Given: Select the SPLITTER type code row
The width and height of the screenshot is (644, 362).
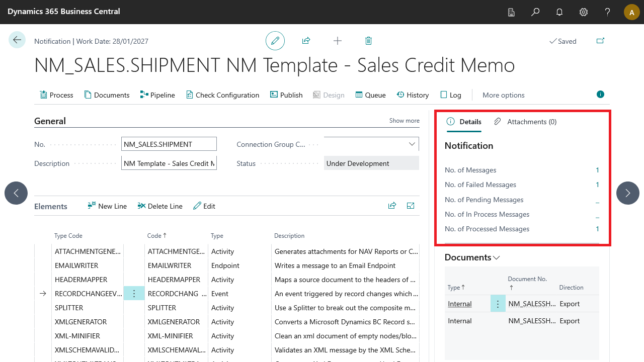Looking at the screenshot, I should coord(87,308).
